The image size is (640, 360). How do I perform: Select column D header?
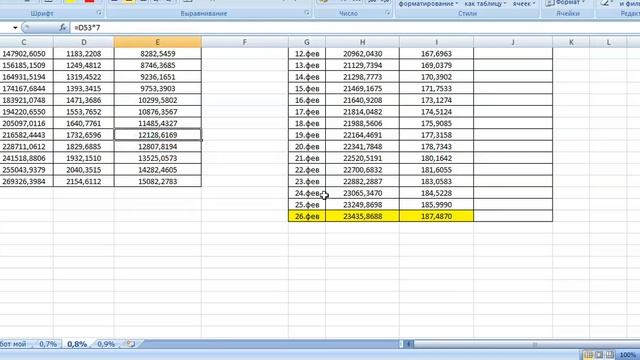(x=84, y=42)
